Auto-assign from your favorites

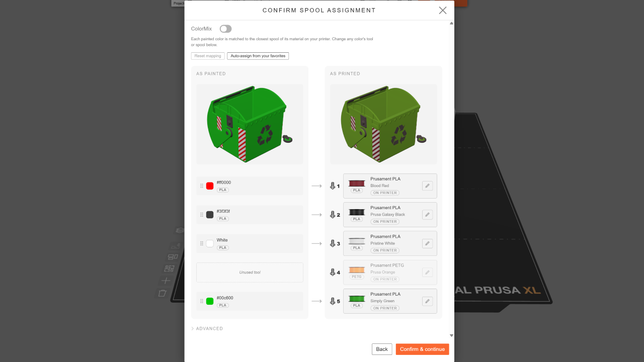[x=258, y=56]
